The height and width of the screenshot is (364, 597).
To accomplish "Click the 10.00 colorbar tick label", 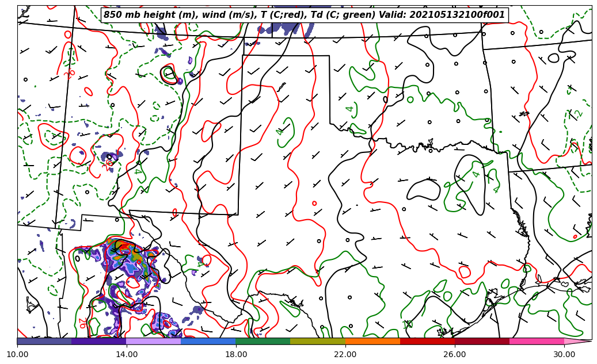I will (x=17, y=355).
